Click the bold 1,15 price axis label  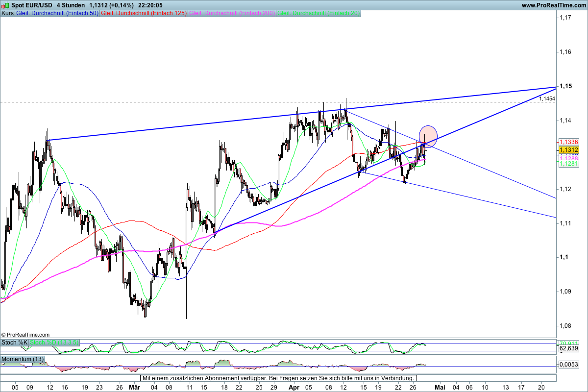[565, 86]
